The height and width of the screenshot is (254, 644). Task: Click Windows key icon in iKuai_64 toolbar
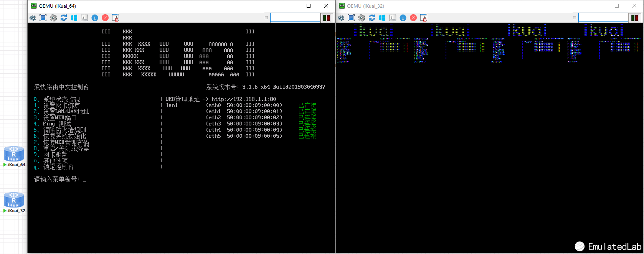(x=74, y=18)
